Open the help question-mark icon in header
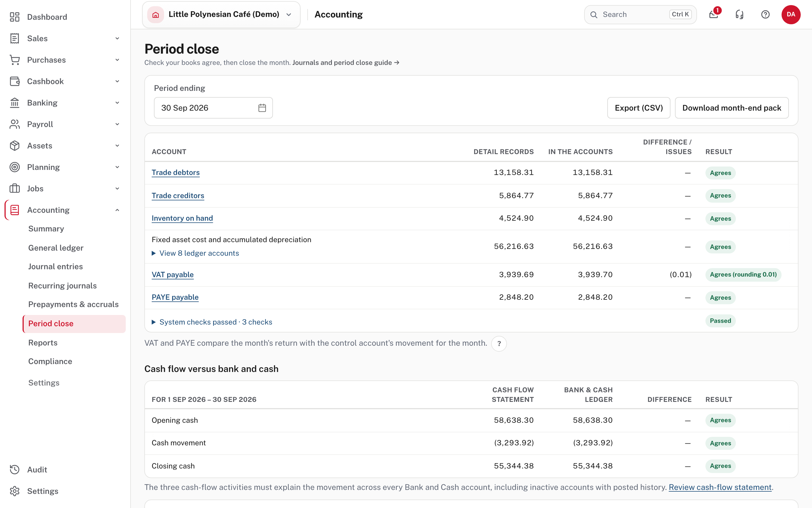 (x=765, y=14)
